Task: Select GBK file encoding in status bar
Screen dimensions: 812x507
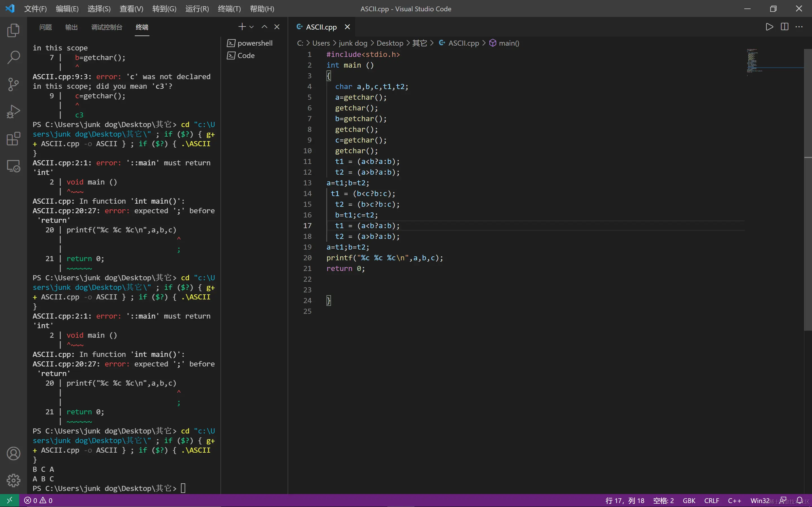Action: [689, 500]
